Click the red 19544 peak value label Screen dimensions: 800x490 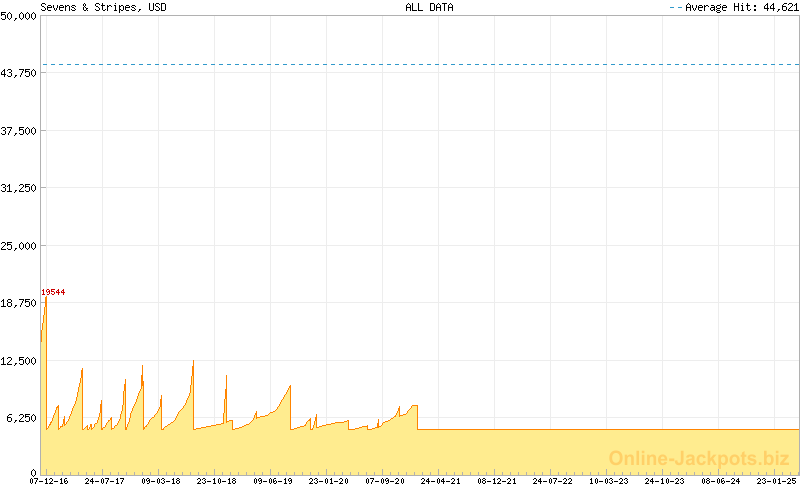click(52, 292)
